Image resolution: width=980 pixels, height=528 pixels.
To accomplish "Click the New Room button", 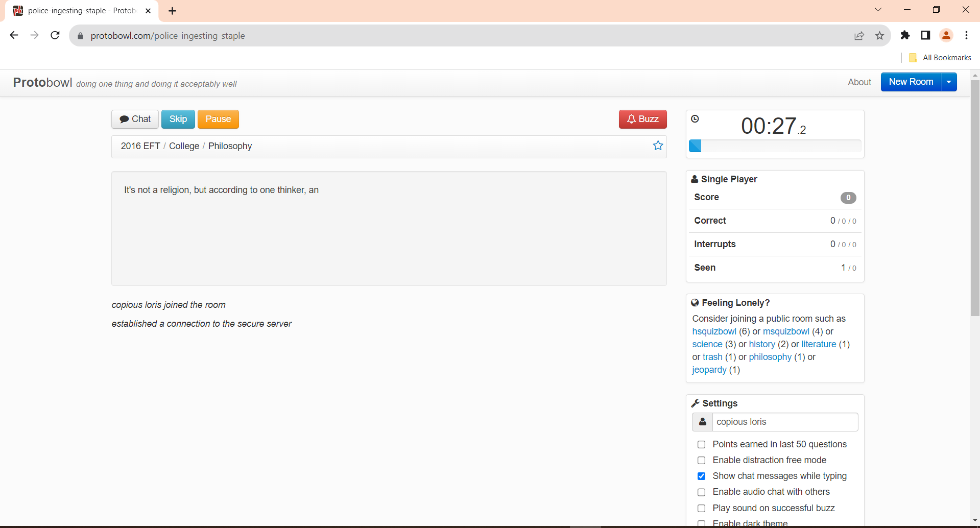I will 911,82.
